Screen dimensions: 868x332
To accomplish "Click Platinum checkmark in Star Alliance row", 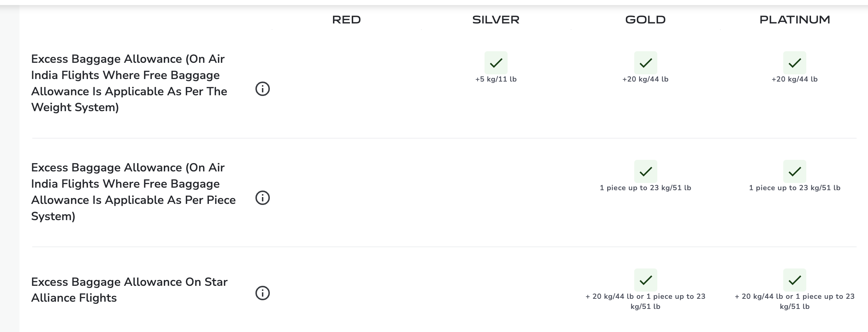I will tap(795, 280).
